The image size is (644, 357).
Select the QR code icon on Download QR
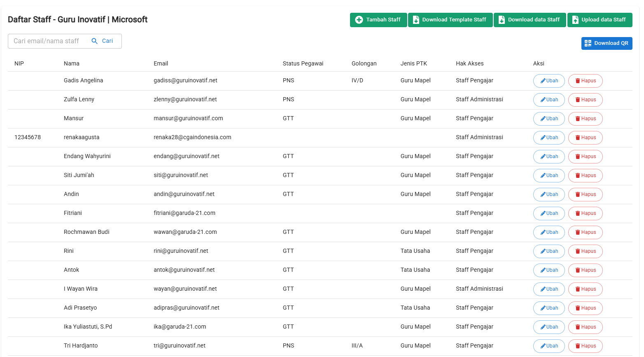588,43
